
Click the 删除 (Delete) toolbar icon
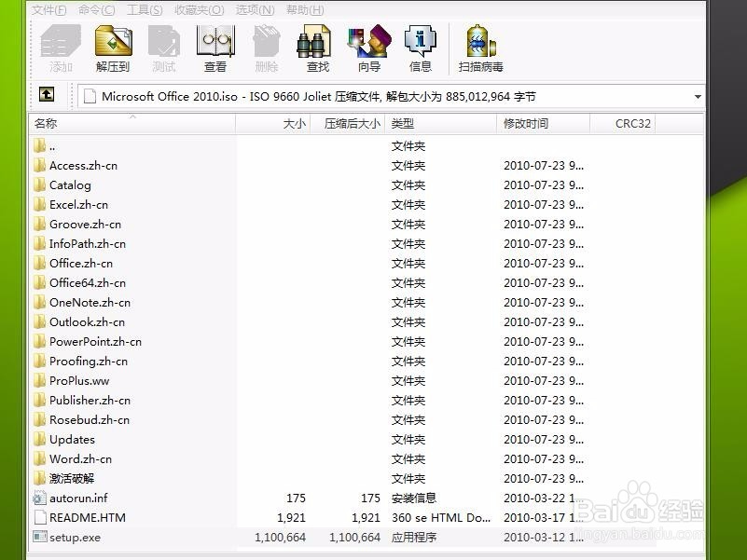[x=267, y=41]
